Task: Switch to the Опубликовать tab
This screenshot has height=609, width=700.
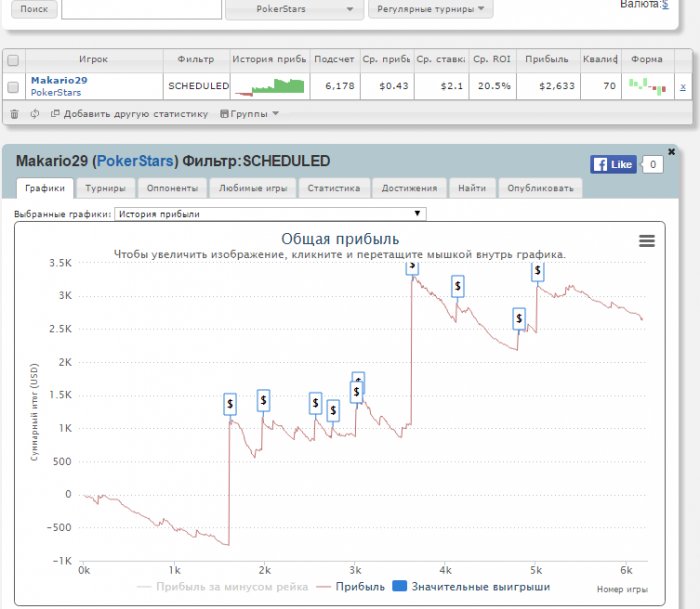Action: [x=540, y=188]
